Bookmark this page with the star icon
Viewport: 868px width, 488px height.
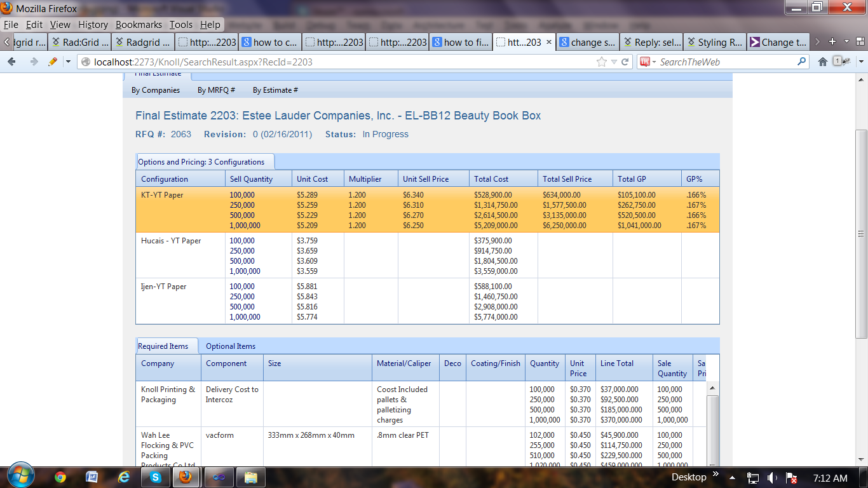coord(601,62)
